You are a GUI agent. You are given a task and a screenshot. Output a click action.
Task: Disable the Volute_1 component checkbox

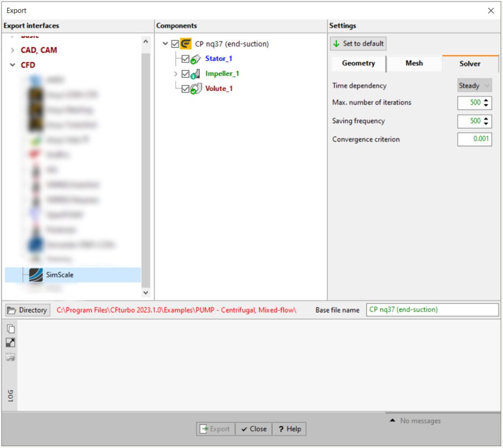[x=185, y=88]
